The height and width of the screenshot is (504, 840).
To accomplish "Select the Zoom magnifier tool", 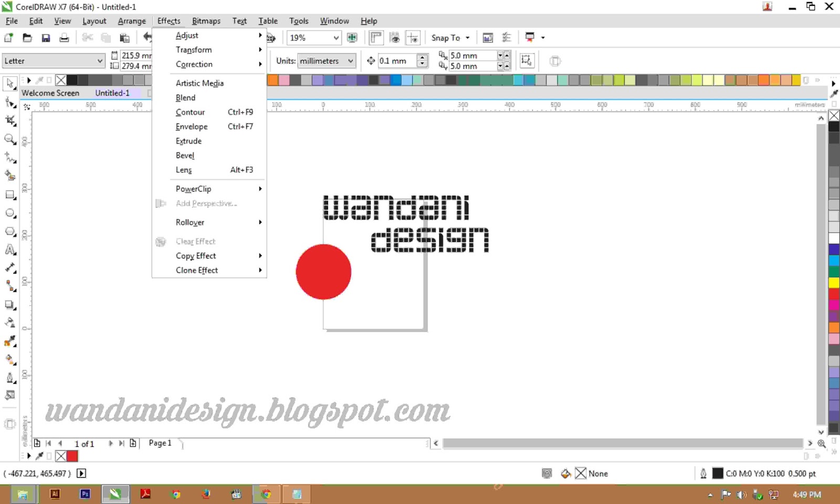I will pyautogui.click(x=10, y=139).
